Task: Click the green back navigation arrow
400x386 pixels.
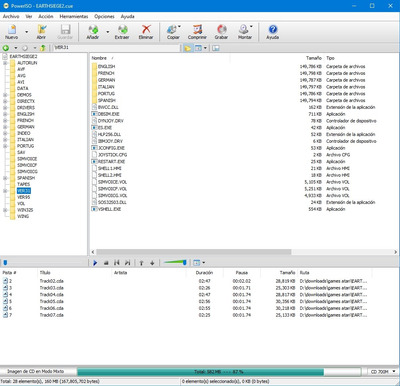Action: pyautogui.click(x=6, y=48)
